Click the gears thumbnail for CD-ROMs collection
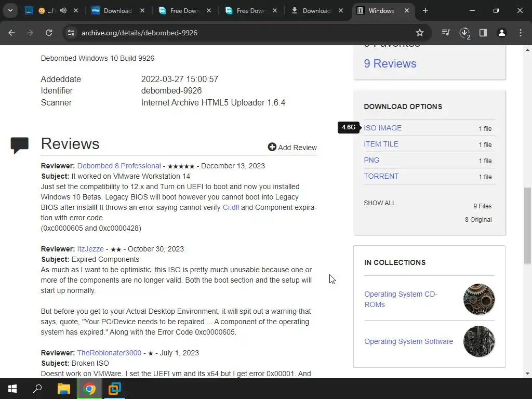532x399 pixels. (x=478, y=299)
